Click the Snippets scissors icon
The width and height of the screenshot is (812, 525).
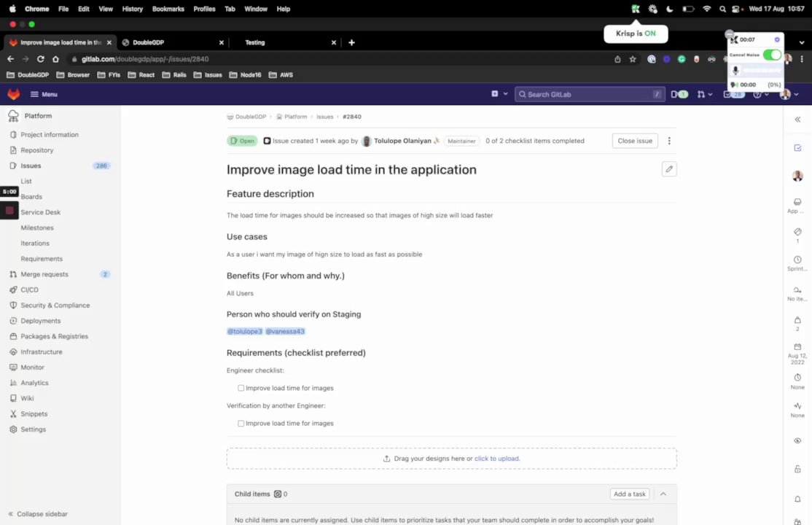pyautogui.click(x=14, y=414)
